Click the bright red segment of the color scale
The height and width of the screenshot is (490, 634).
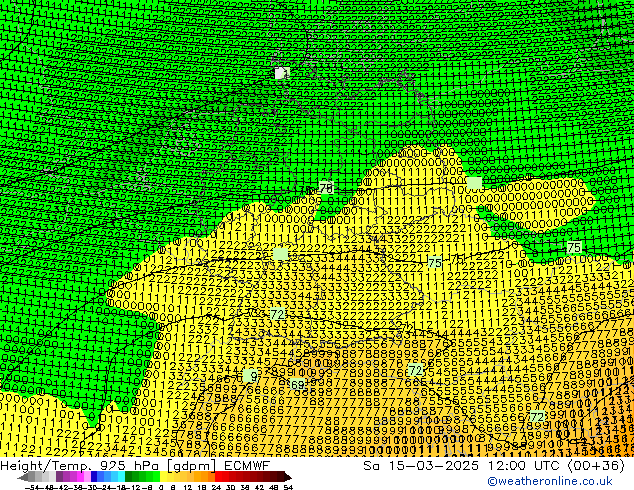218,477
